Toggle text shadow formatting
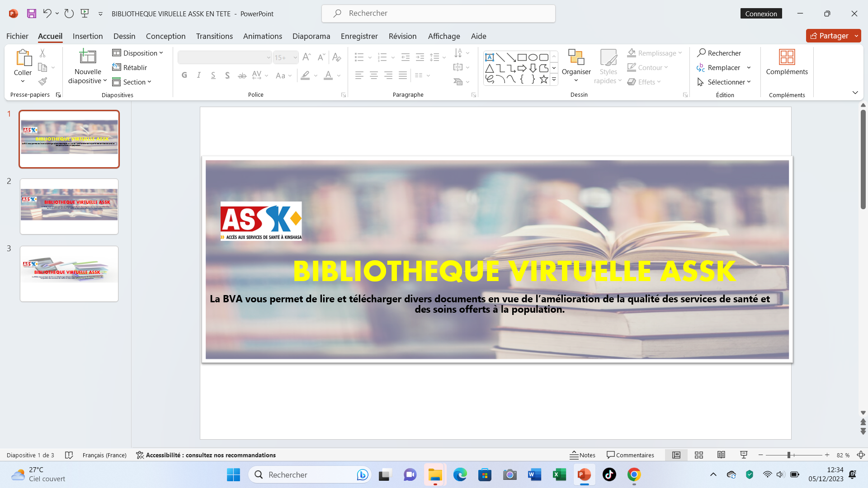 (x=227, y=75)
